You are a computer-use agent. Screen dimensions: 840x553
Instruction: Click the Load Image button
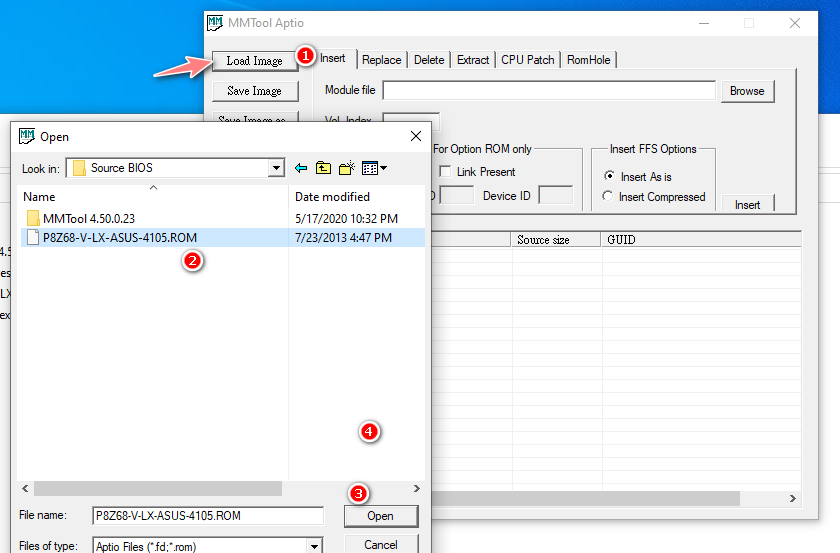(254, 61)
